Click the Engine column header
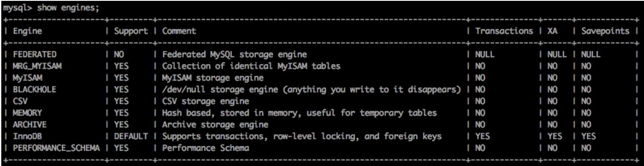The height and width of the screenshot is (166, 644). pyautogui.click(x=24, y=31)
